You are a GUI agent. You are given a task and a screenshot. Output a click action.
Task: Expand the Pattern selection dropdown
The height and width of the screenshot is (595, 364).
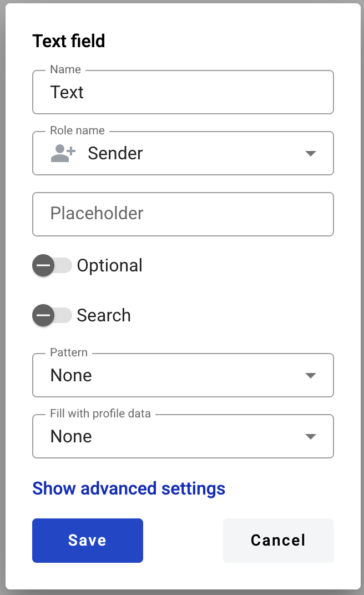[183, 375]
